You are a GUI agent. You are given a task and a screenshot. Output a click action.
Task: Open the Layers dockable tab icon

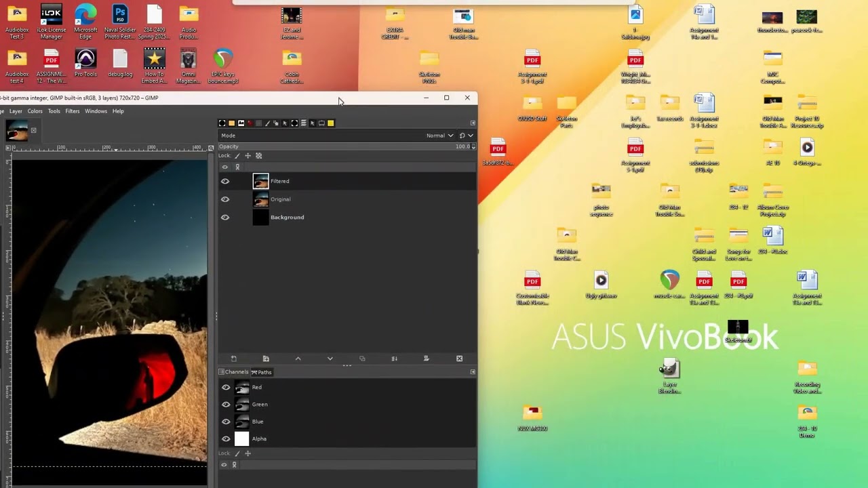[303, 123]
